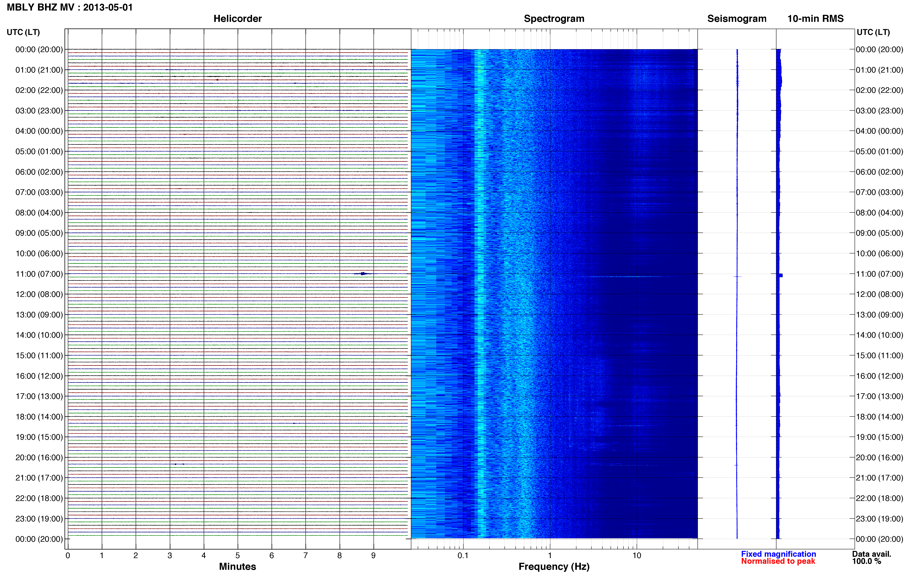Click the red 'Normalised to peak' legend text
Image resolution: width=924 pixels, height=578 pixels.
click(778, 561)
